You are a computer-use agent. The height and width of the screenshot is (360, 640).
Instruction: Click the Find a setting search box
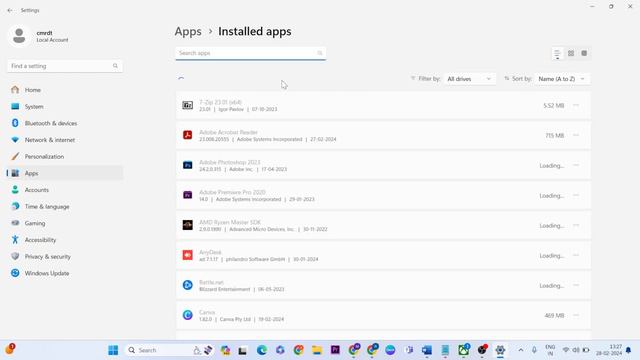[65, 66]
